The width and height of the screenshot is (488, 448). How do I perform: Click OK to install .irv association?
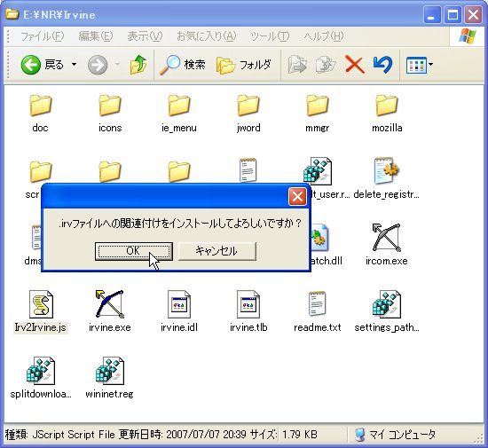(133, 251)
